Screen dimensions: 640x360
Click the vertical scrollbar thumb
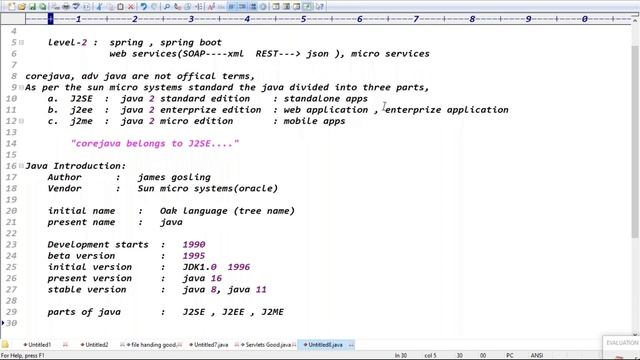pos(635,141)
